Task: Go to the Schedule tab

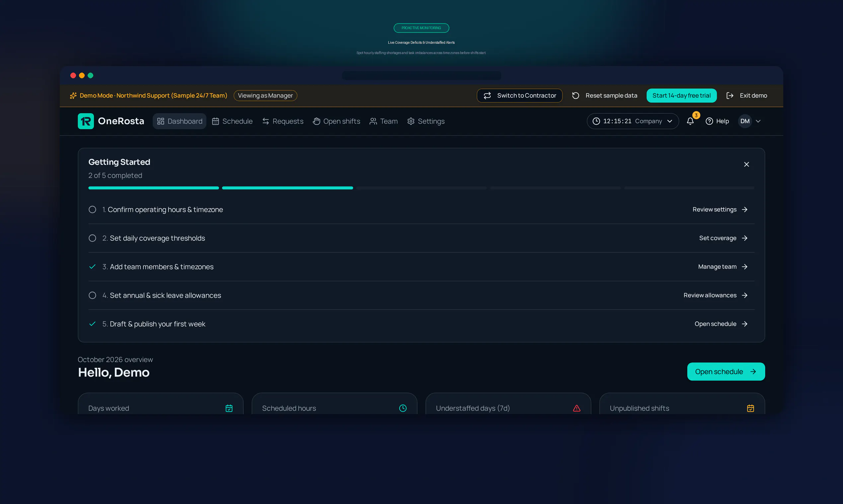Action: (232, 121)
